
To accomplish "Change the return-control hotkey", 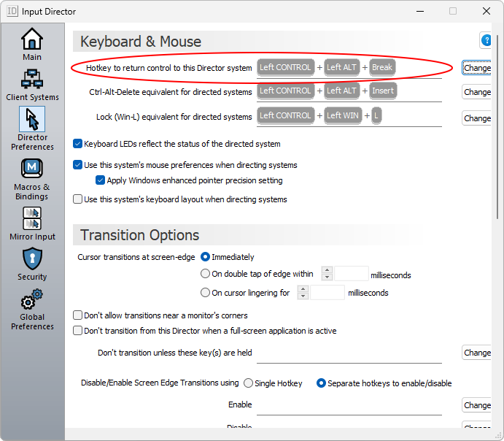I will point(477,68).
